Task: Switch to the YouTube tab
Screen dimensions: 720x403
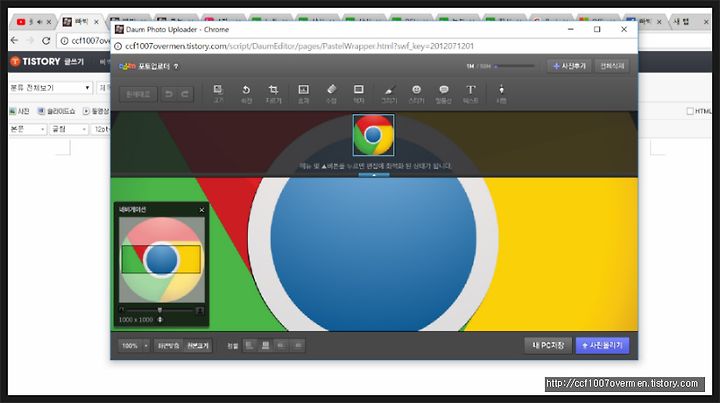Action: coord(33,22)
